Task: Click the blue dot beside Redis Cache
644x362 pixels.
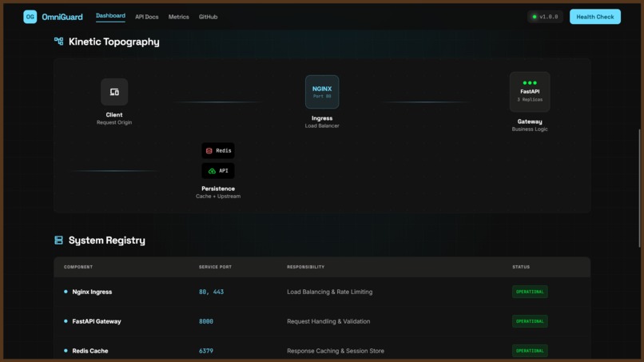Action: tap(66, 351)
